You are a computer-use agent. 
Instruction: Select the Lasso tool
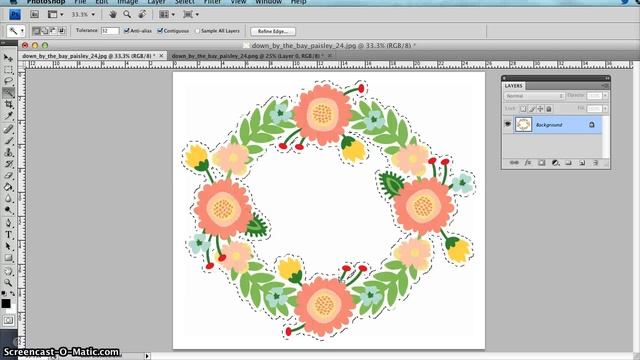click(x=8, y=81)
